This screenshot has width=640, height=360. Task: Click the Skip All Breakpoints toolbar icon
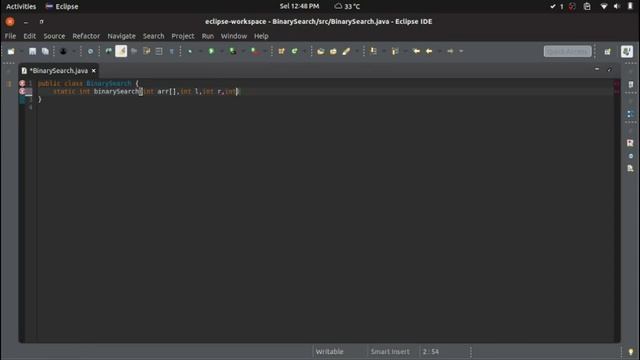pos(90,51)
